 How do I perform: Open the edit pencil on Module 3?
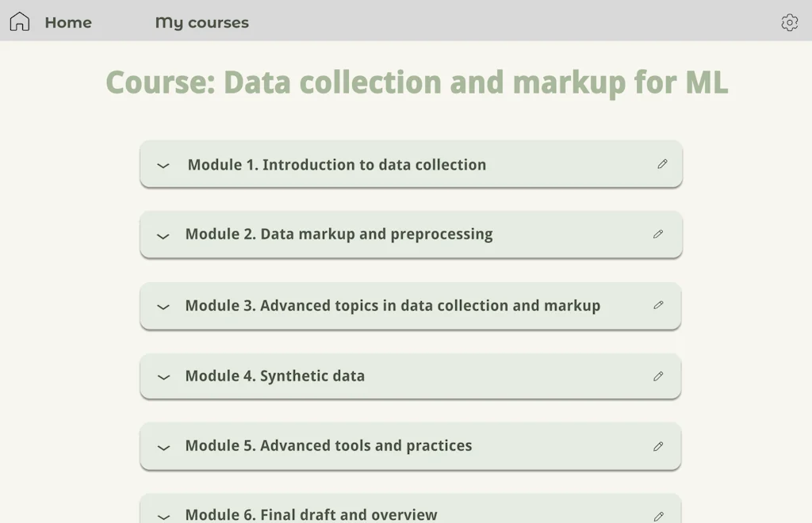pos(659,305)
